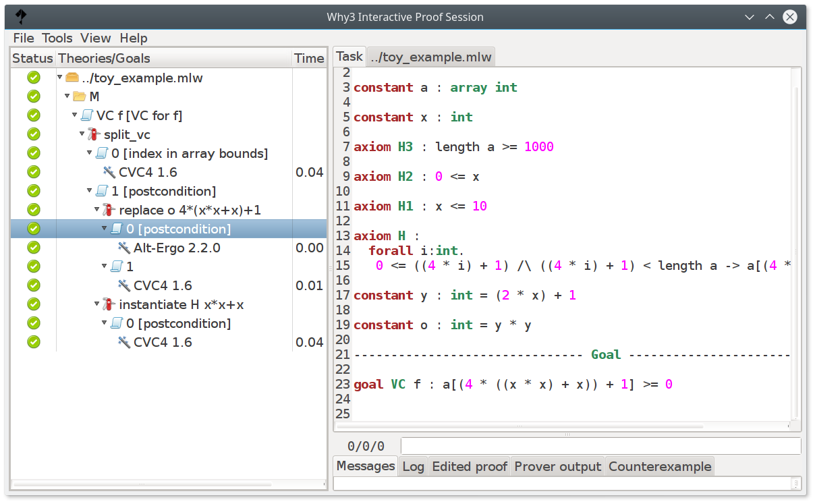Click the goal icon next to 1 [postcondition]

tap(102, 191)
